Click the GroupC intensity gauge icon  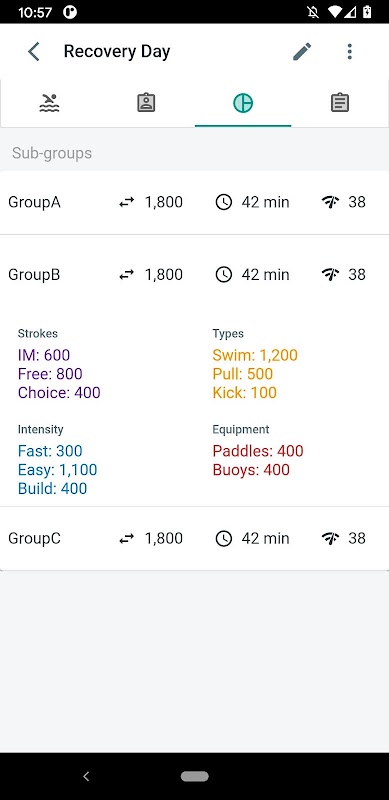pos(330,539)
